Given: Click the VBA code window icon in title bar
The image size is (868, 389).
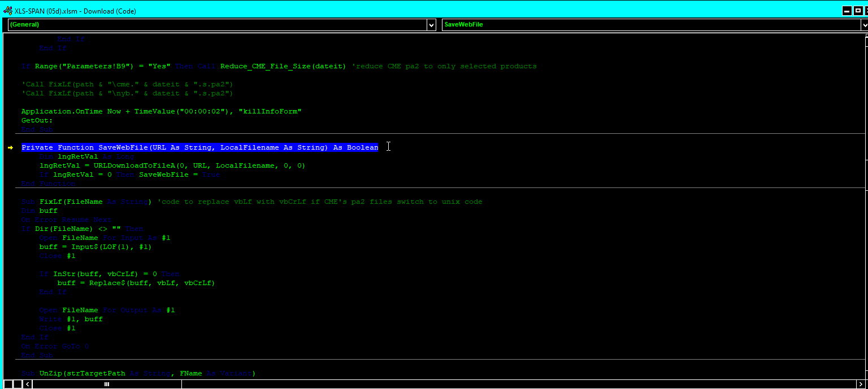Looking at the screenshot, I should click(x=8, y=11).
